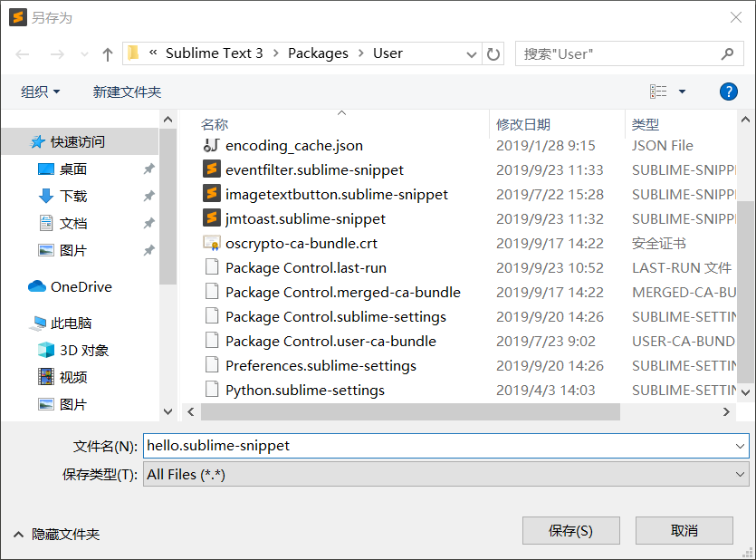Screen dimensions: 756x560
Task: Click the User breadcrumb segment
Action: click(x=388, y=53)
